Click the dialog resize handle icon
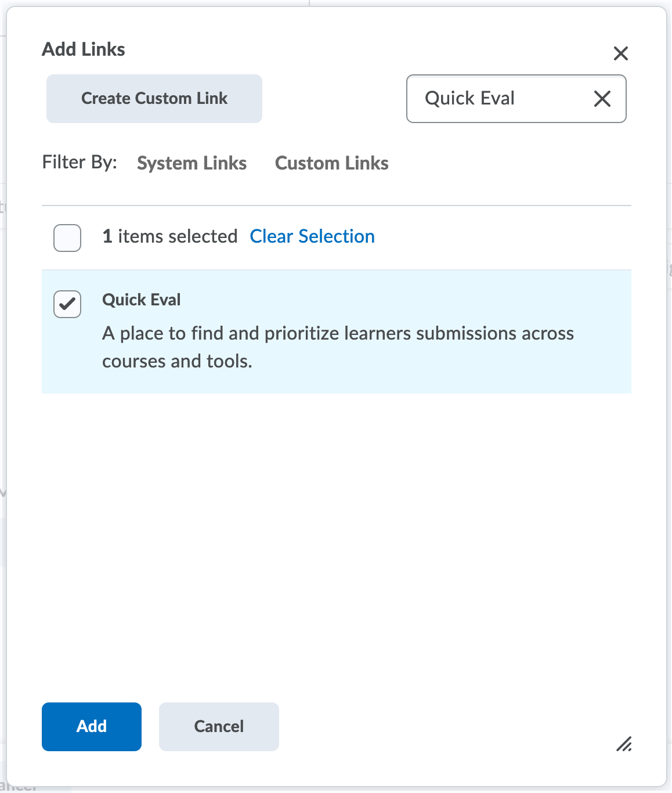 click(x=624, y=744)
